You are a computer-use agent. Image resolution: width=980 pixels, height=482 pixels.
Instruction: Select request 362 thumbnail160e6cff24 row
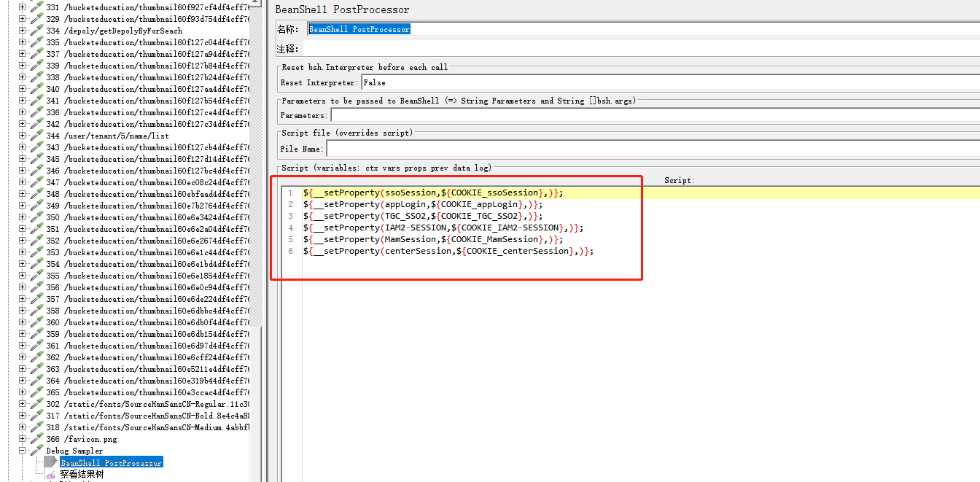pyautogui.click(x=148, y=357)
